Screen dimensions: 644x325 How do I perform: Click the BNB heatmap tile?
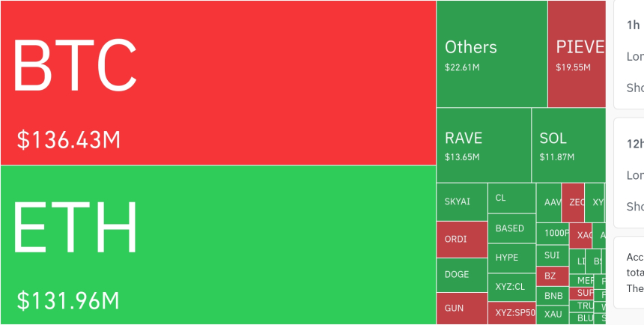coord(552,295)
